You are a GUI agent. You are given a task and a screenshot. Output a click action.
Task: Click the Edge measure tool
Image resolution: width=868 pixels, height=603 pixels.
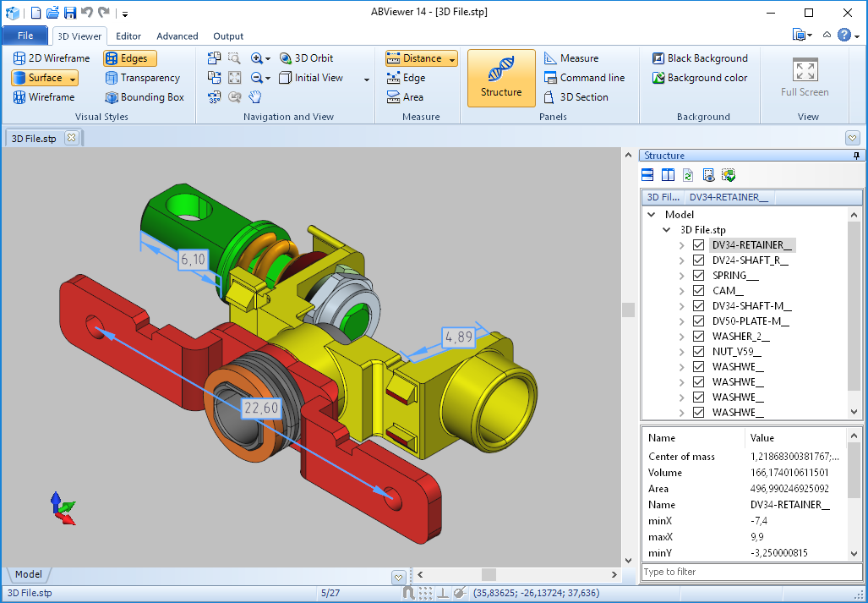point(406,78)
